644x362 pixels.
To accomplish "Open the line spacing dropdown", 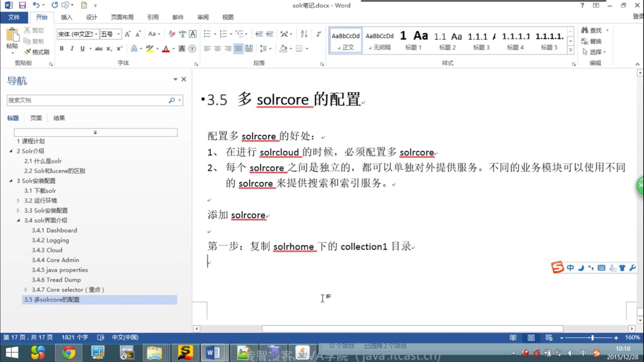I will [265, 49].
